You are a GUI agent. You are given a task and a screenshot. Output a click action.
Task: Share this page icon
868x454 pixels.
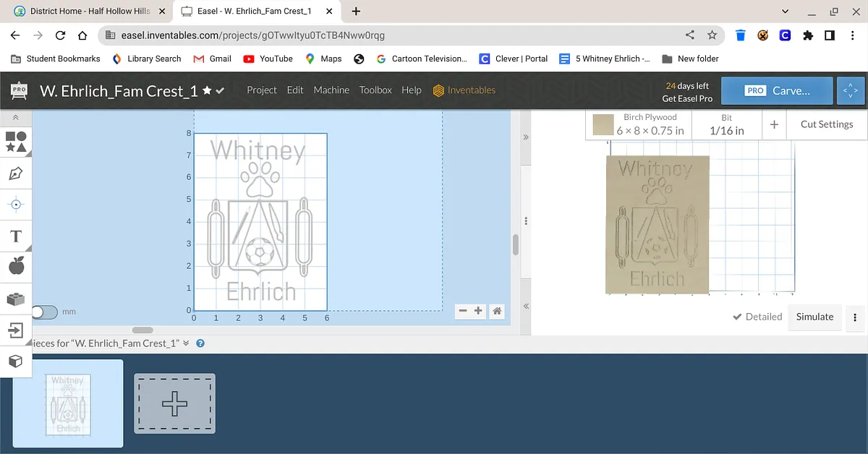click(690, 35)
